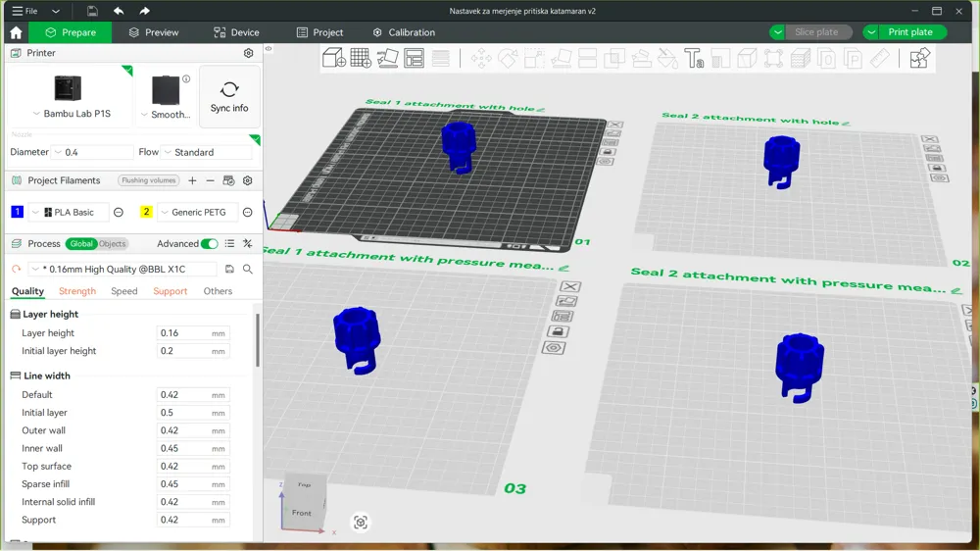
Task: Select the Scale tool icon
Action: tap(534, 58)
